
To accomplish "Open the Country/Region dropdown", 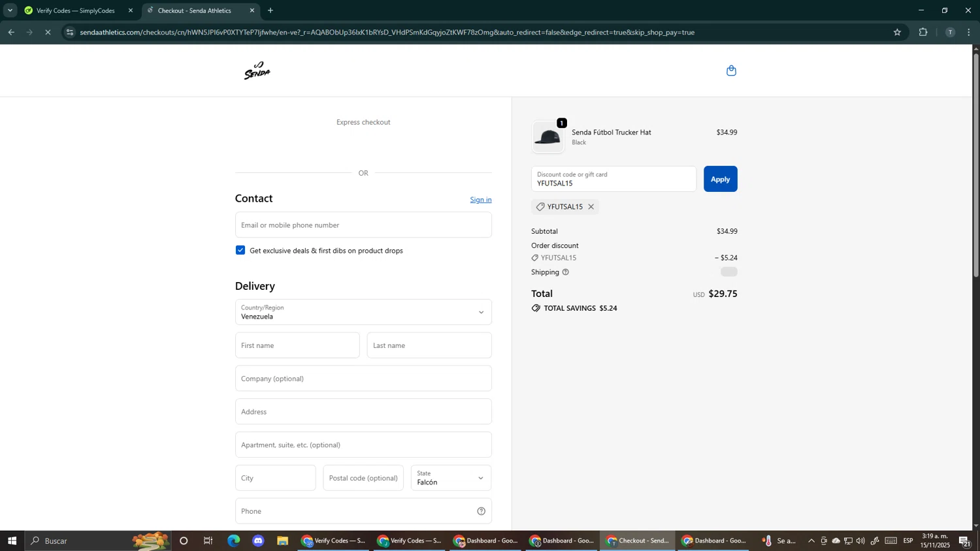I will 363,312.
